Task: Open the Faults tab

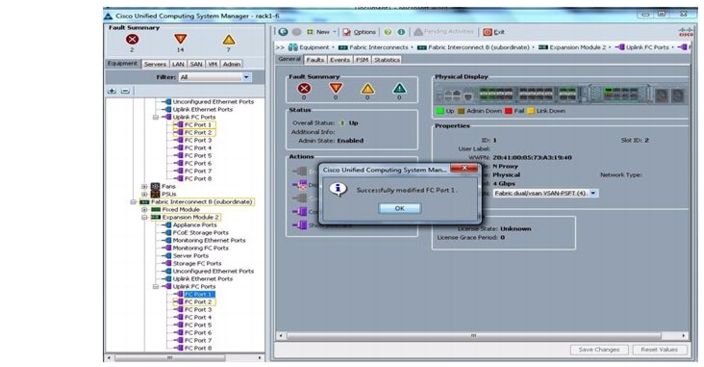Action: click(x=315, y=60)
